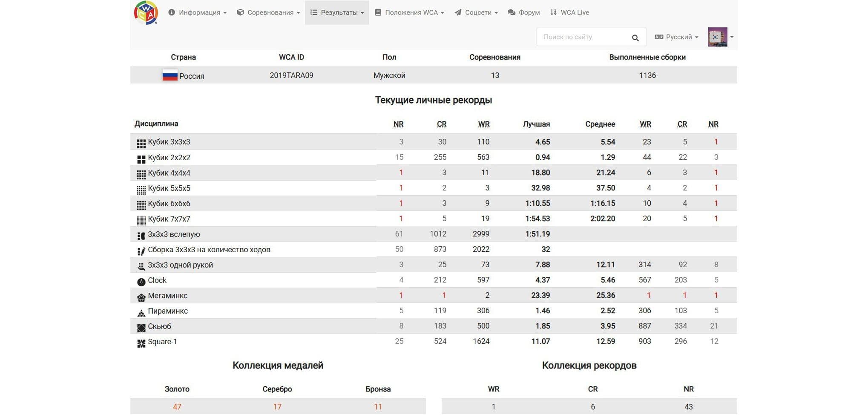The image size is (868, 415).
Task: Click the Поиск по сайту field
Action: pyautogui.click(x=591, y=37)
